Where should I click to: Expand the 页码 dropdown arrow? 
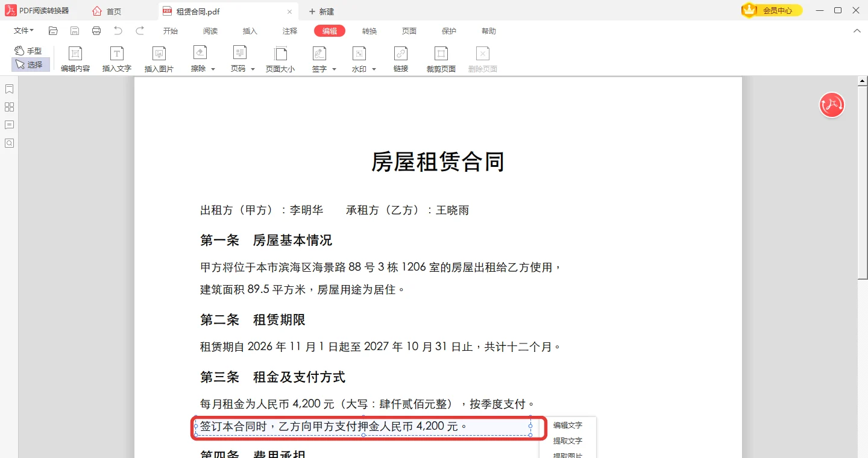(x=253, y=69)
